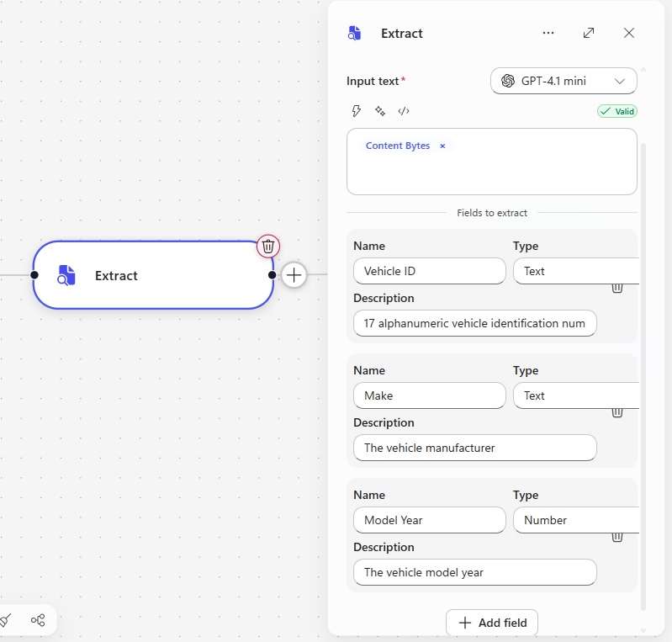672x642 pixels.
Task: Click the Extract node document icon
Action: pyautogui.click(x=66, y=275)
